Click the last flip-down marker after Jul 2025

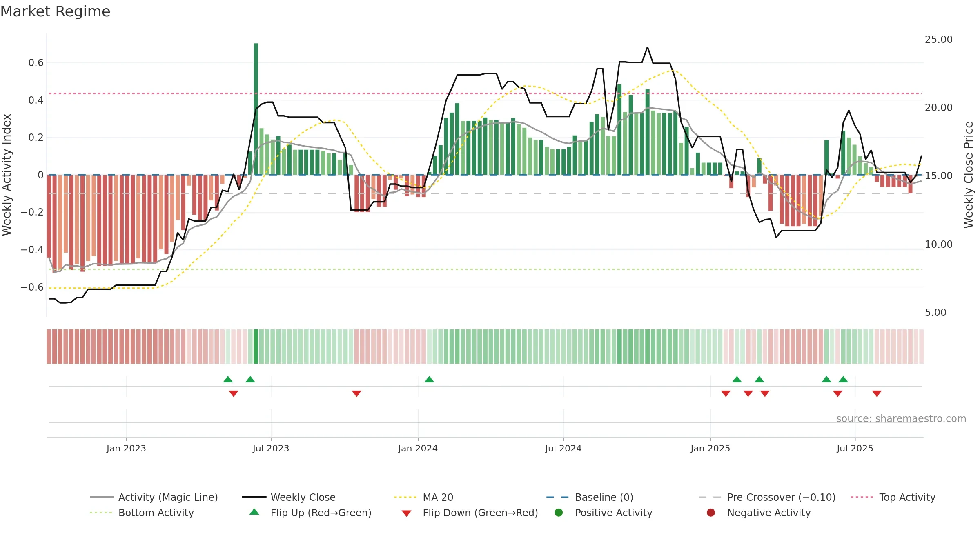tap(877, 393)
